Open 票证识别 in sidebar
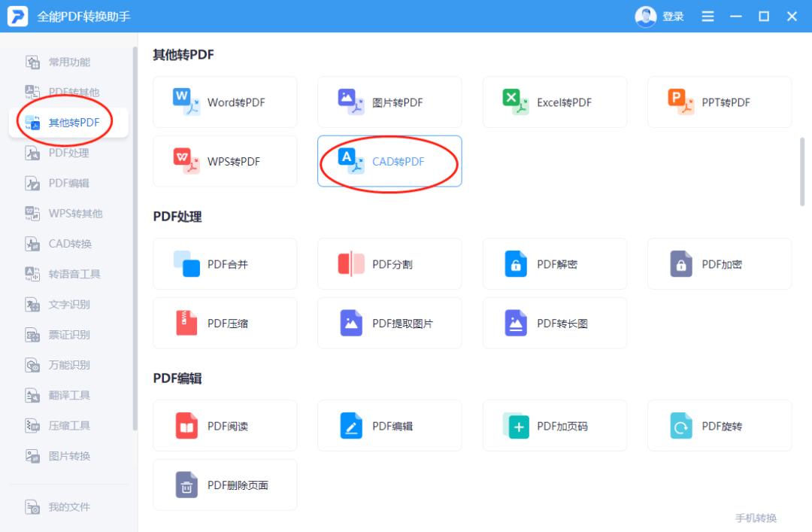 (68, 334)
